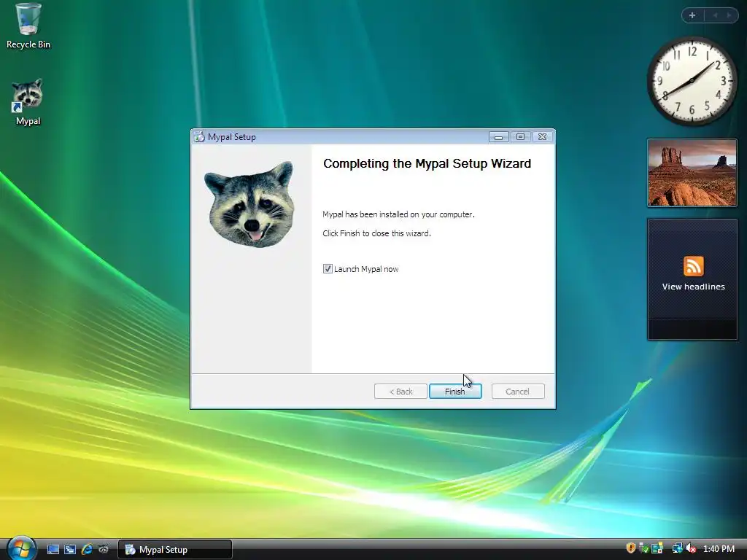
Task: Click the tray icon with green checkmark
Action: (644, 548)
